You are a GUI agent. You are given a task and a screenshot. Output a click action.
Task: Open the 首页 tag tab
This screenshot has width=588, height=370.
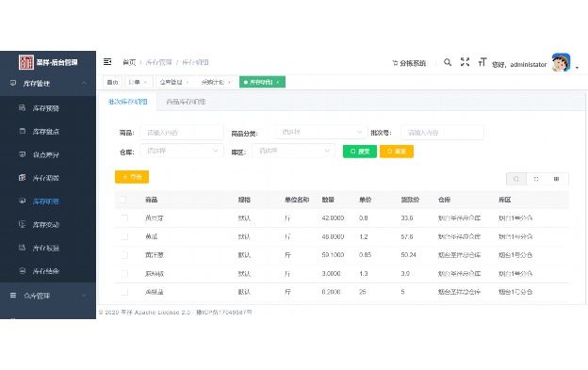[x=112, y=82]
